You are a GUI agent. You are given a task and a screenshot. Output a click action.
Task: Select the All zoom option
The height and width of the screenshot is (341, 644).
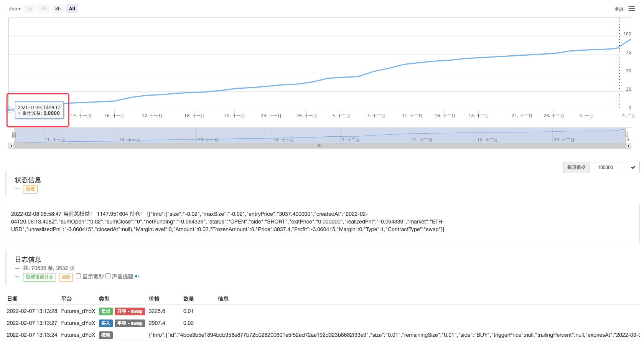pos(72,9)
